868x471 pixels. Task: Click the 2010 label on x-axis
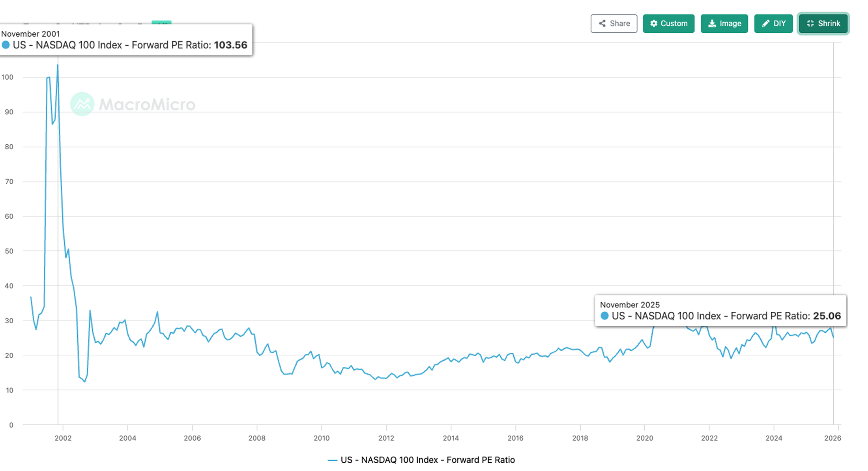(322, 438)
